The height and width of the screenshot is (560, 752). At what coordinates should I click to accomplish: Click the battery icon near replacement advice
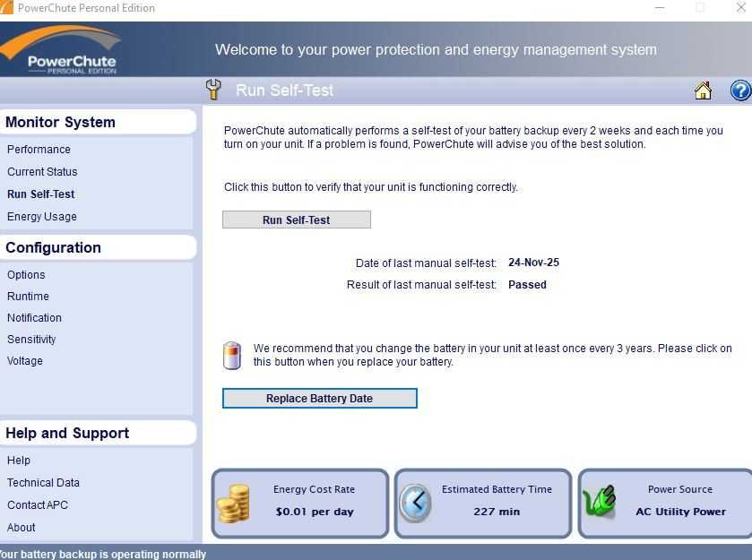point(232,356)
